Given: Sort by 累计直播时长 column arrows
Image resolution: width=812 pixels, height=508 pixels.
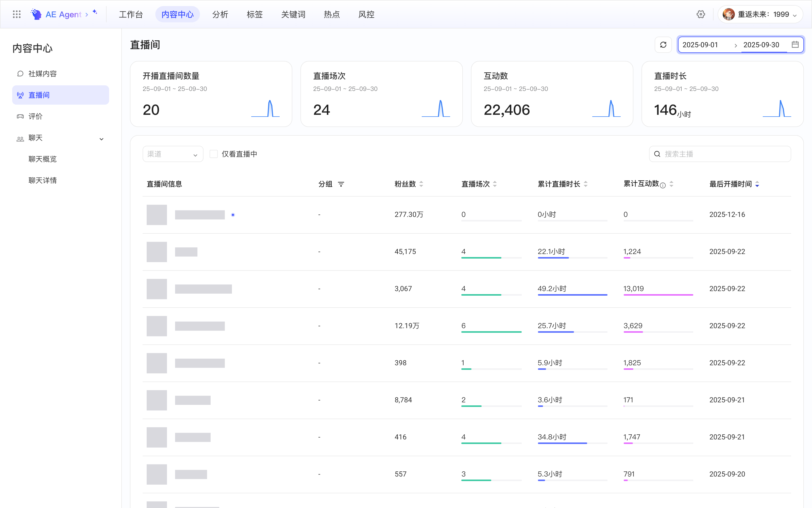Looking at the screenshot, I should [585, 184].
